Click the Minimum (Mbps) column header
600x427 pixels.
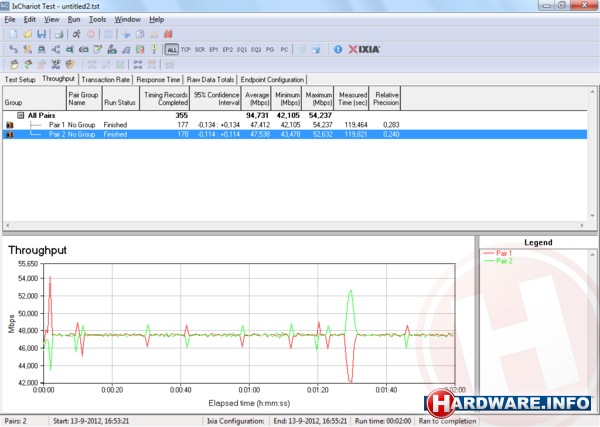pyautogui.click(x=287, y=99)
